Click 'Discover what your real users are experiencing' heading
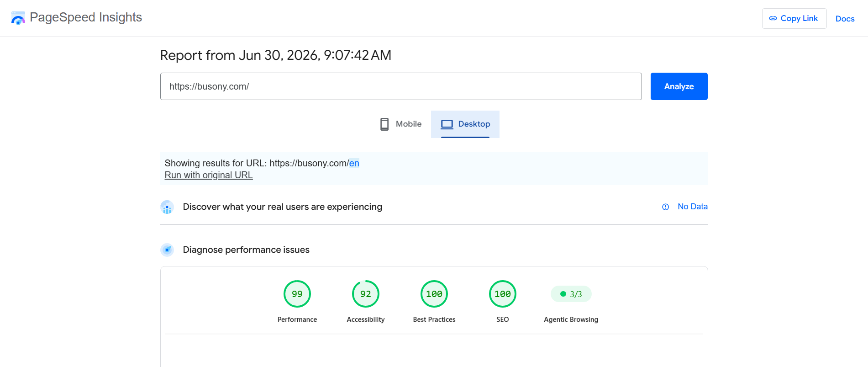Viewport: 868px width, 367px height. [283, 207]
